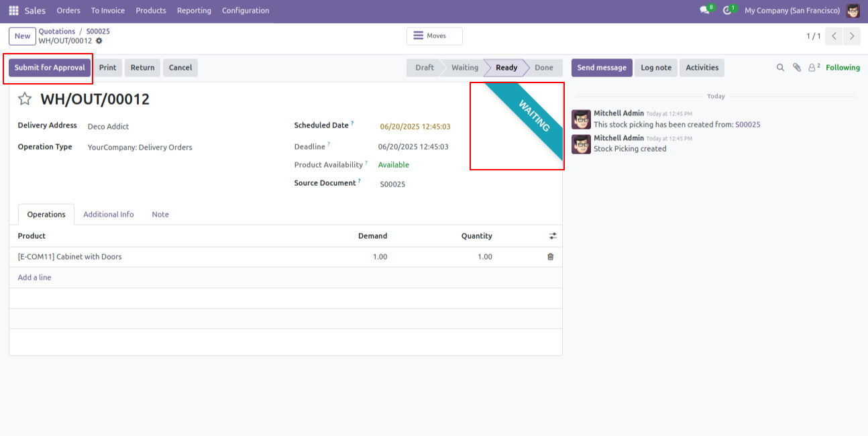The image size is (868, 436).
Task: Show Product Availability help tooltip mark
Action: click(x=366, y=162)
